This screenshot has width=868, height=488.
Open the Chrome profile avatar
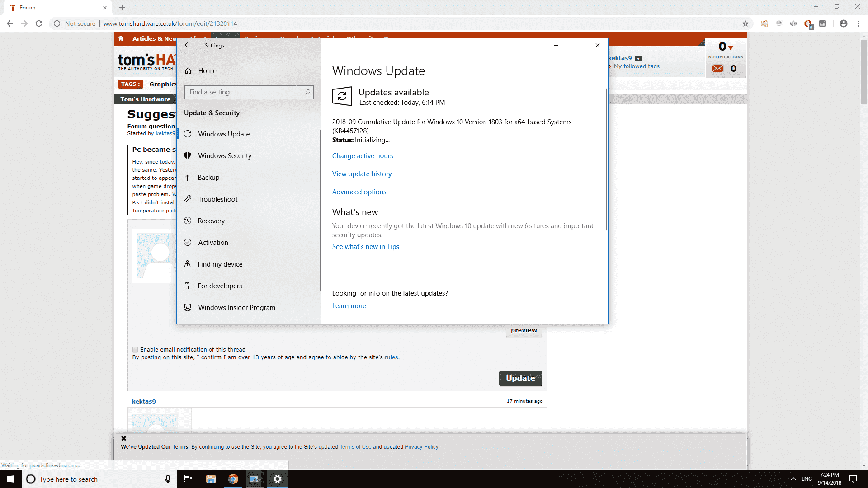click(844, 23)
